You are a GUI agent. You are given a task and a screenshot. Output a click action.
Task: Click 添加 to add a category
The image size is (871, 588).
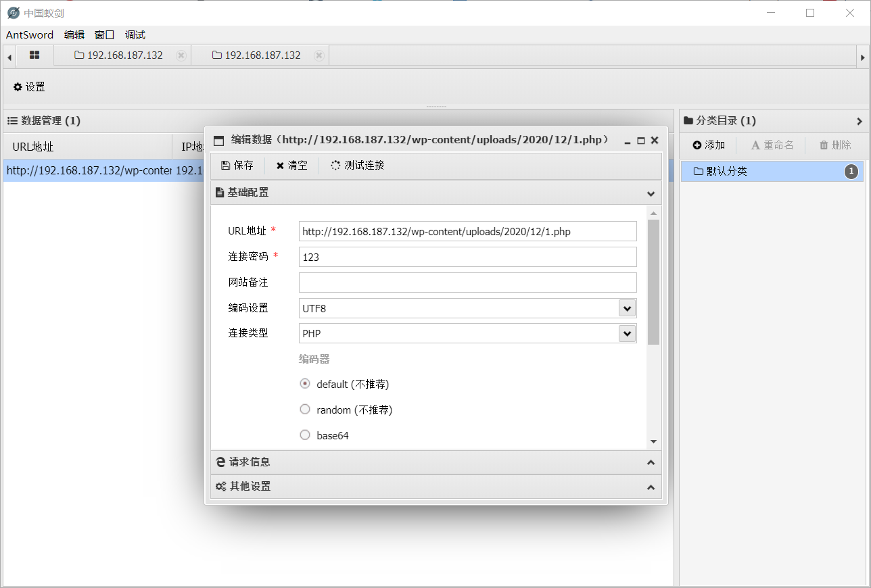(709, 145)
